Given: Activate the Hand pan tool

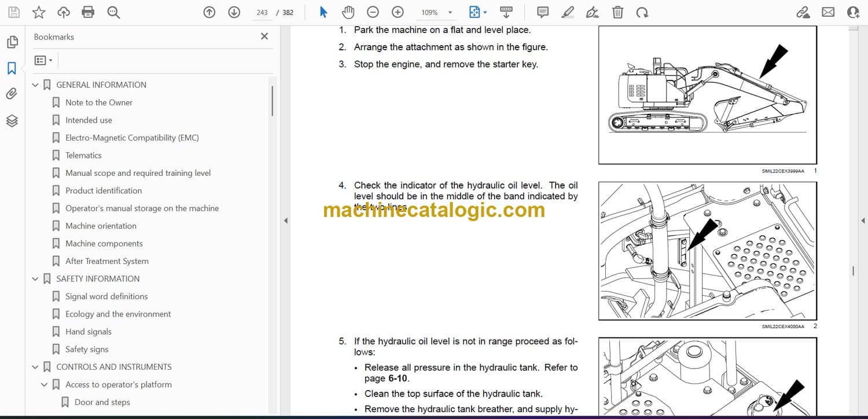Looking at the screenshot, I should tap(348, 12).
